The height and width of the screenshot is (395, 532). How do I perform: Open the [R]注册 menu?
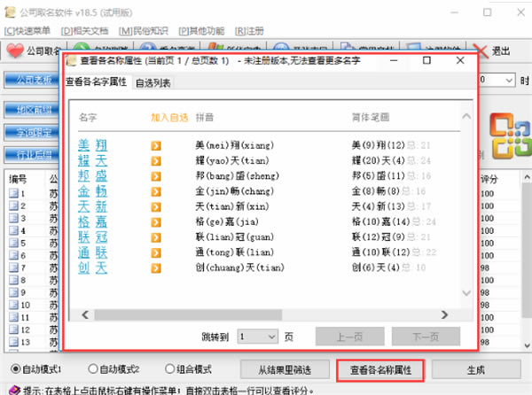(249, 31)
